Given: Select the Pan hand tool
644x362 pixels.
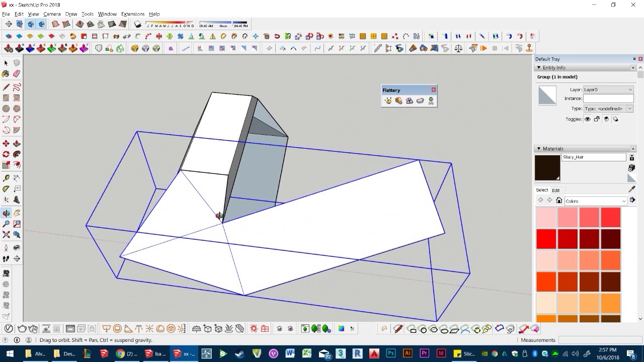Looking at the screenshot, I should click(x=17, y=213).
